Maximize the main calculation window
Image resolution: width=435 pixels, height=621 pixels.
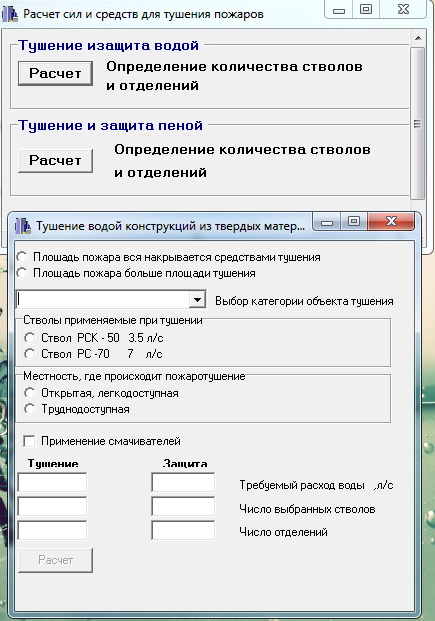(x=366, y=9)
